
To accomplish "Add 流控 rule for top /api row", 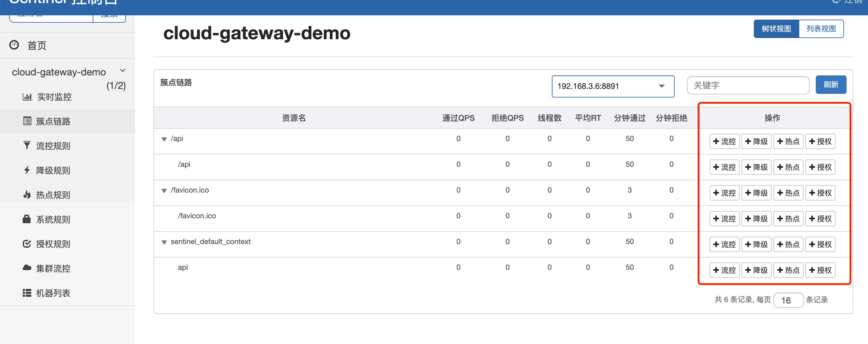I will click(x=724, y=141).
